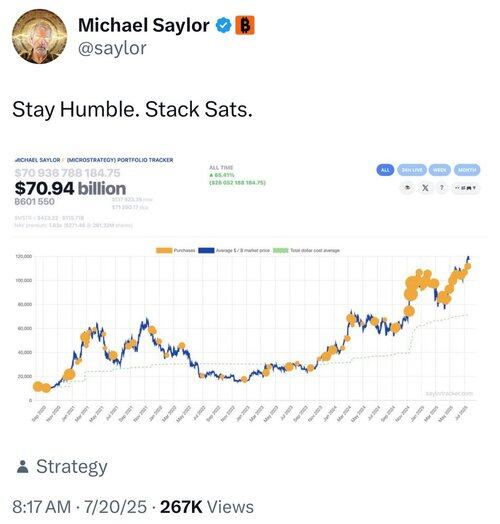The width and height of the screenshot is (500, 524).
Task: Open the Strategy tagged account link
Action: (72, 467)
